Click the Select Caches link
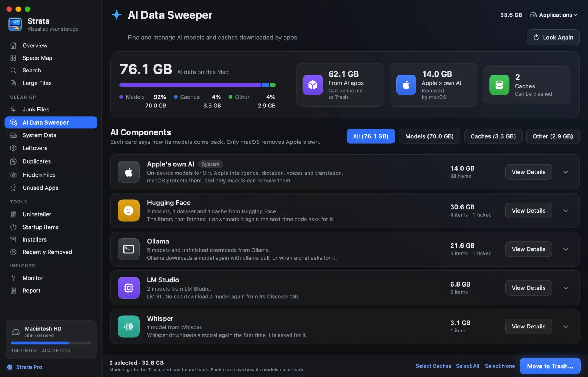The height and width of the screenshot is (377, 588). (433, 366)
